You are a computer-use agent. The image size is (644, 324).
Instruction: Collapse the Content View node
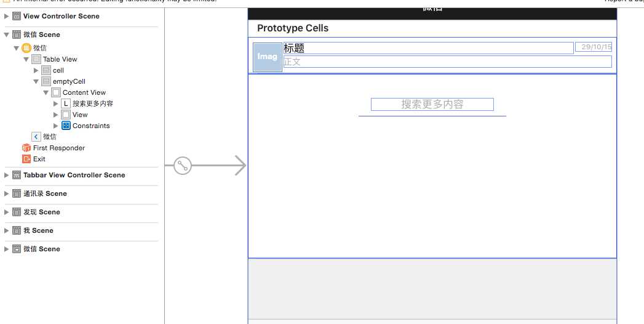(x=46, y=92)
